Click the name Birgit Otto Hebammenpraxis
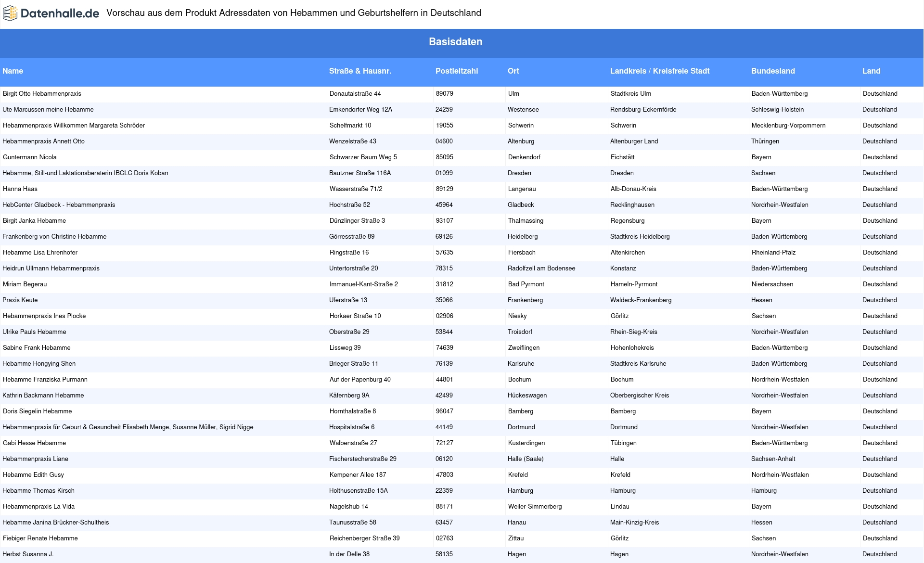This screenshot has width=924, height=563. (x=42, y=94)
